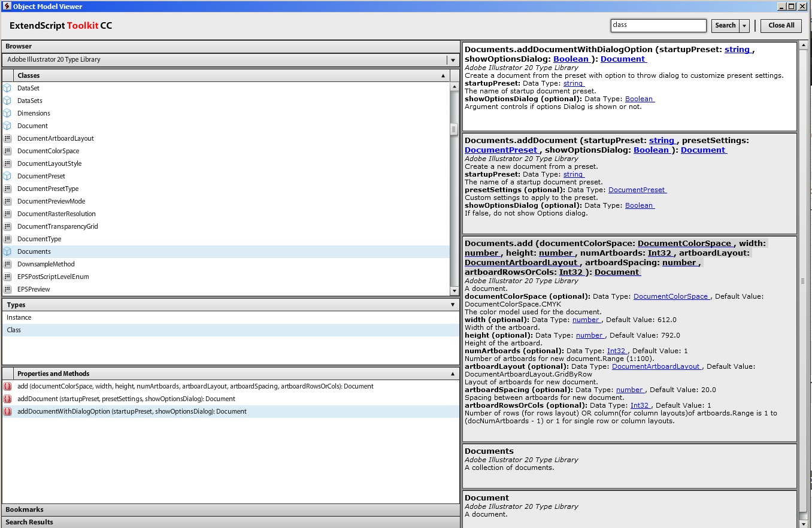Viewport: 812px width, 528px height.
Task: Expand the Search Results panel
Action: click(231, 522)
